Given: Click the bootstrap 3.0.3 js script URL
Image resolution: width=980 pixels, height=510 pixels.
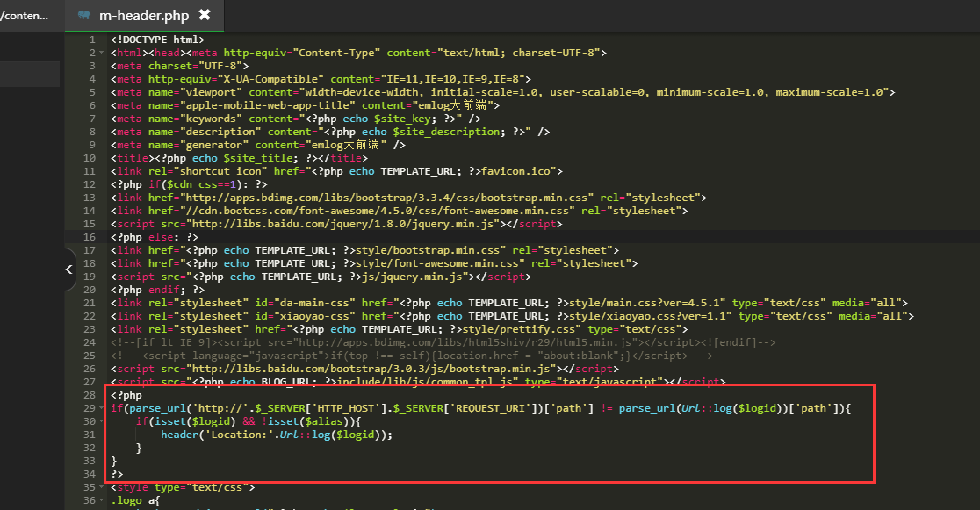Looking at the screenshot, I should click(371, 369).
